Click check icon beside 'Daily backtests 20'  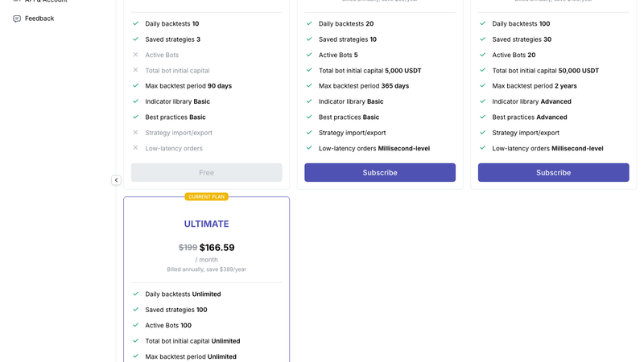(x=309, y=23)
